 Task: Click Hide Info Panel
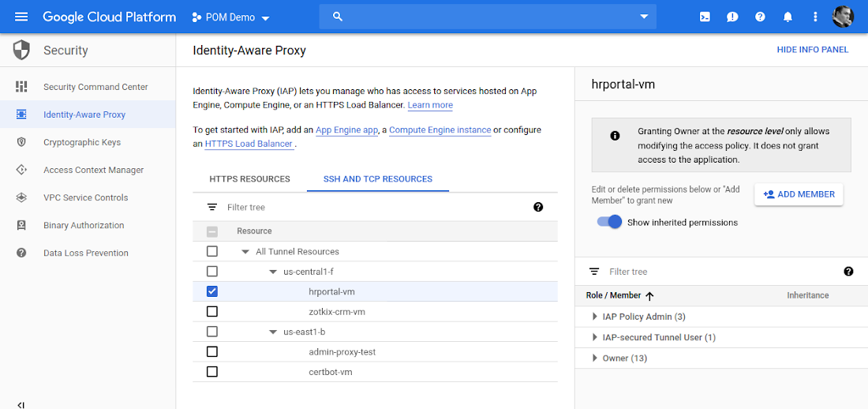tap(813, 50)
